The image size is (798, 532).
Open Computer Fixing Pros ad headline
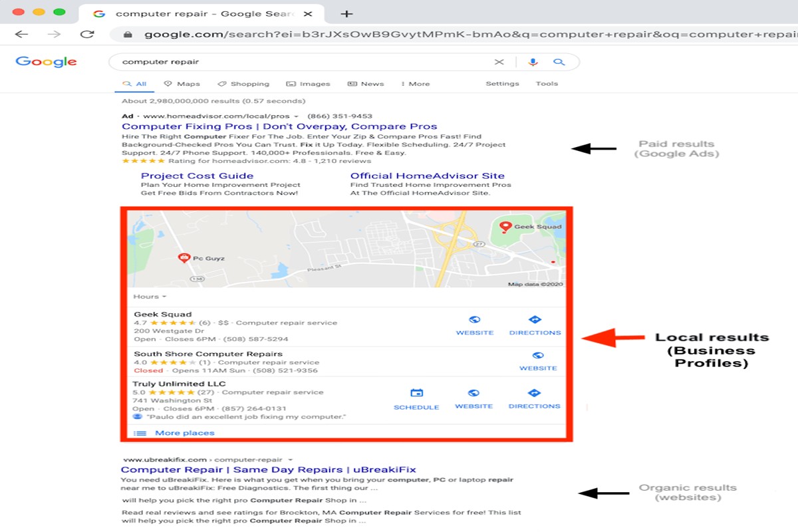click(279, 126)
